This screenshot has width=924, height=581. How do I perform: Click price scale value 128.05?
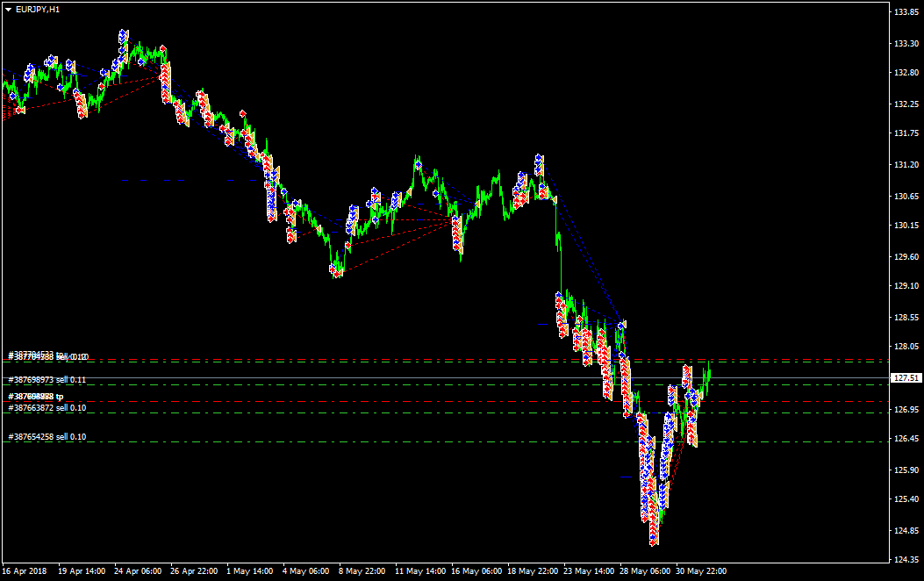click(906, 347)
